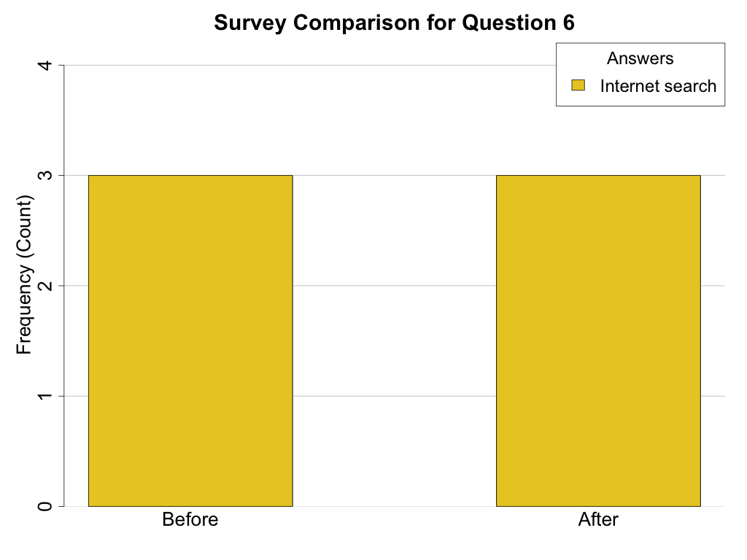Click the y-axis tick label 3
The width and height of the screenshot is (747, 560).
(44, 176)
